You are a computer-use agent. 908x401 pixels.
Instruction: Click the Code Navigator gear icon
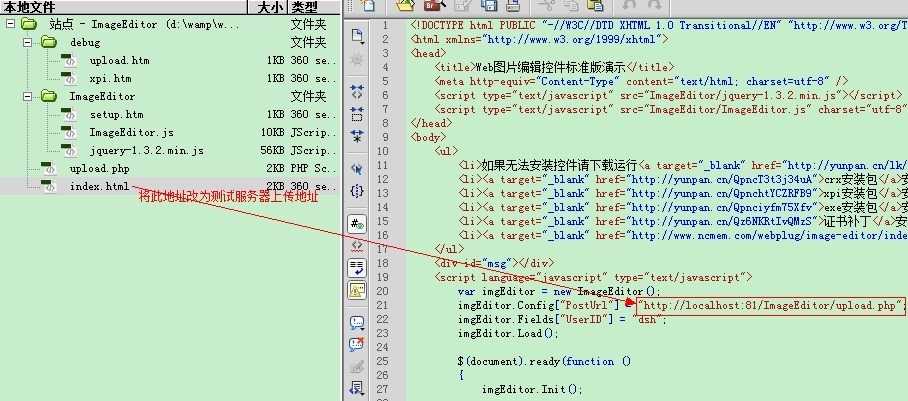coord(357,59)
